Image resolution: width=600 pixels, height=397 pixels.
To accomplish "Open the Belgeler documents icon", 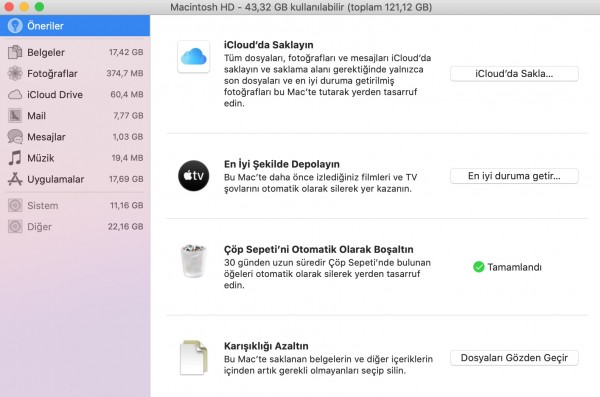I will [x=15, y=52].
